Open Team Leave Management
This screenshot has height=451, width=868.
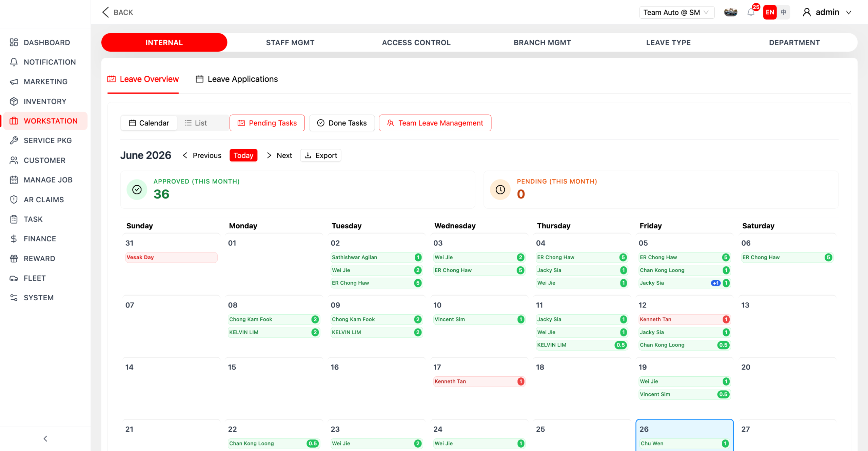pos(435,123)
